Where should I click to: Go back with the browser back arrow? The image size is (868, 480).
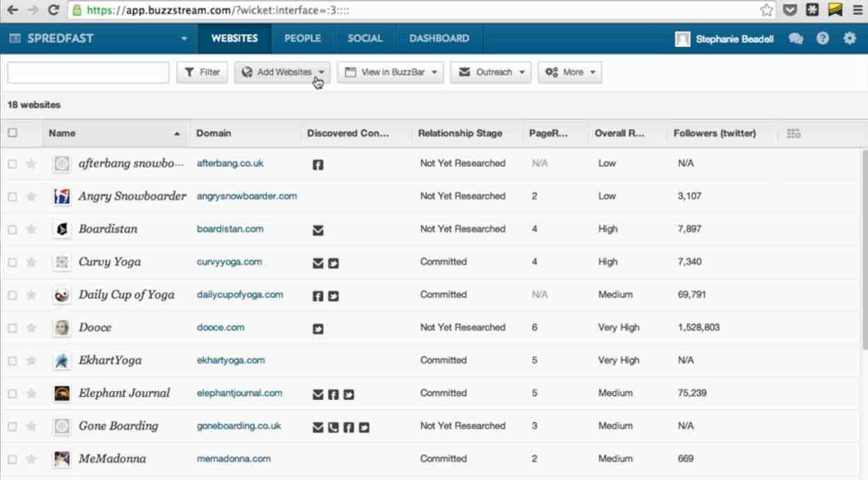click(x=12, y=10)
